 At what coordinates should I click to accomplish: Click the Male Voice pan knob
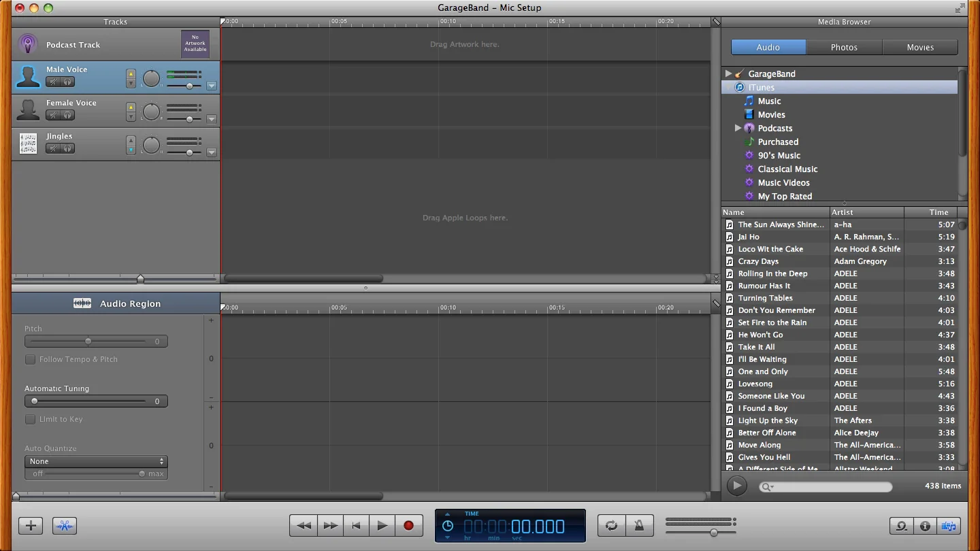click(151, 78)
